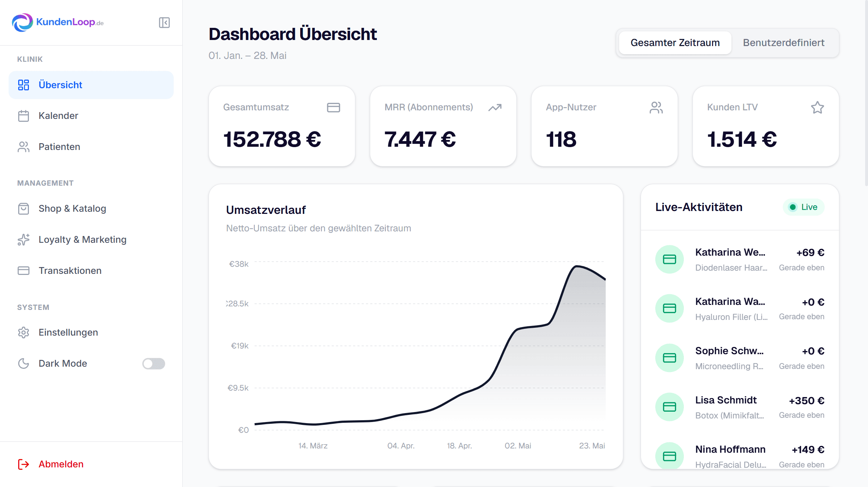Click the Shop & Katalog bag icon
The height and width of the screenshot is (487, 868).
tap(24, 209)
